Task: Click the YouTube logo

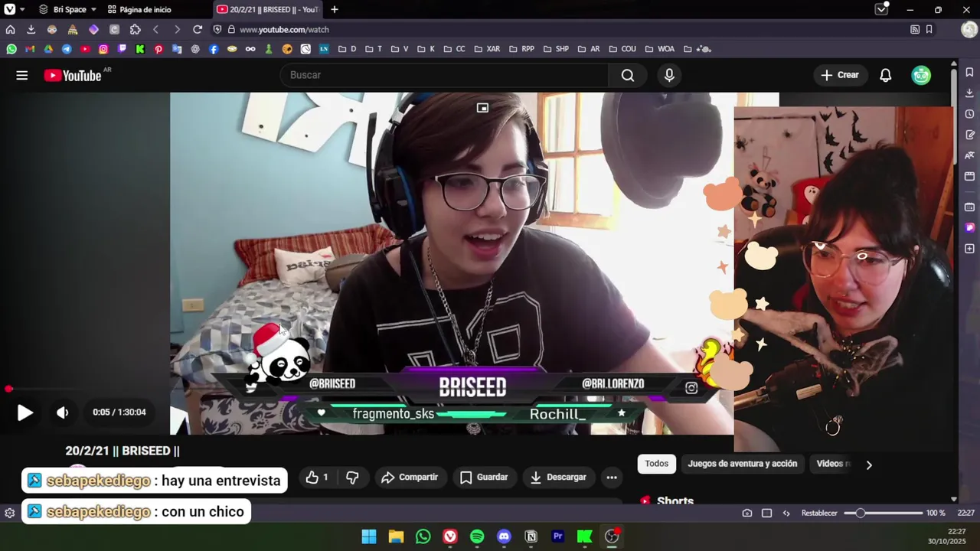Action: [73, 75]
